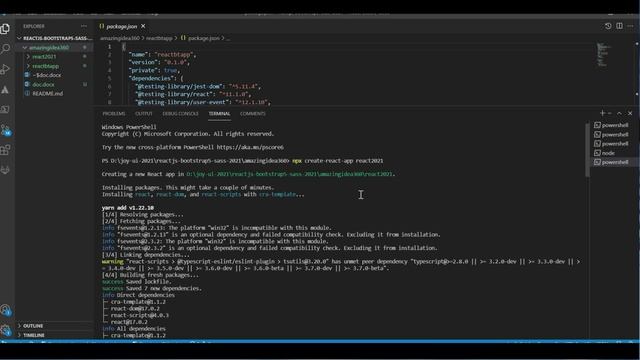Open the Source Control view with badge
The height and width of the screenshot is (360, 640).
coord(6,130)
